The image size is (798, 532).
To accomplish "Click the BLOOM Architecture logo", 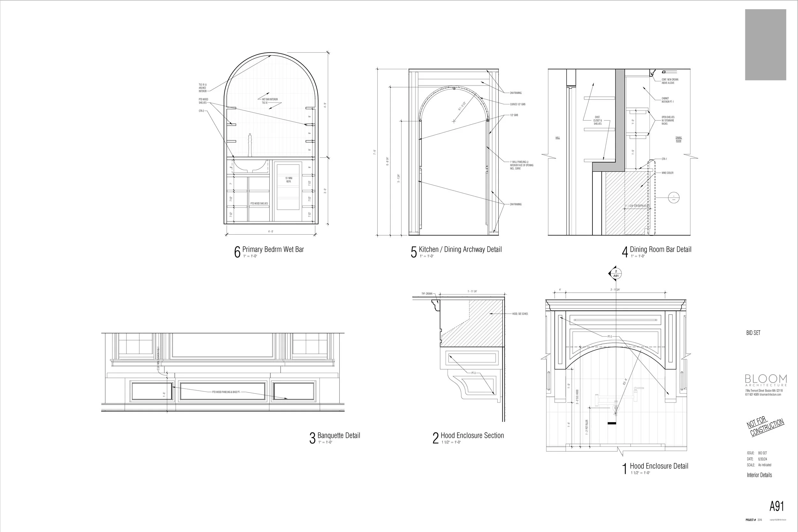I will pos(766,380).
